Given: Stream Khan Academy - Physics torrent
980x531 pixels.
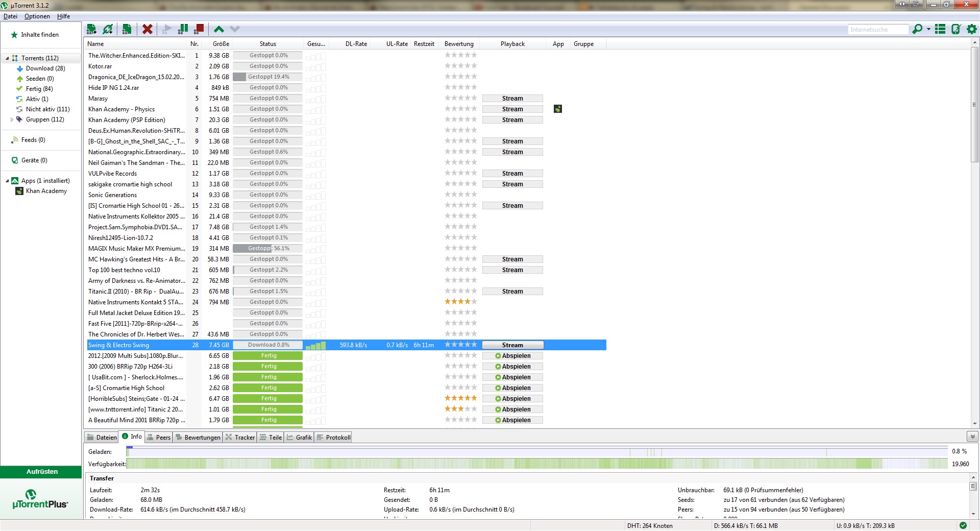Looking at the screenshot, I should pos(512,109).
